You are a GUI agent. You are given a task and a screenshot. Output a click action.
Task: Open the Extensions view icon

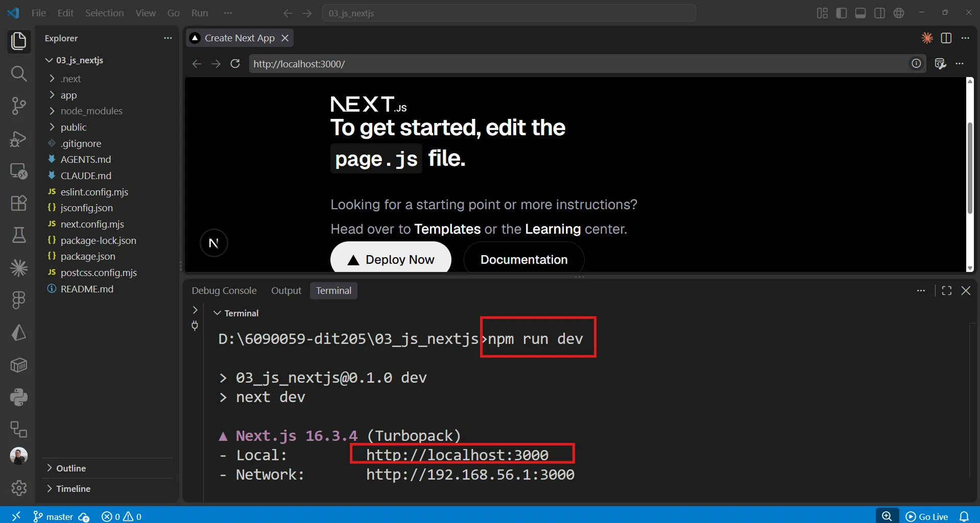[19, 203]
